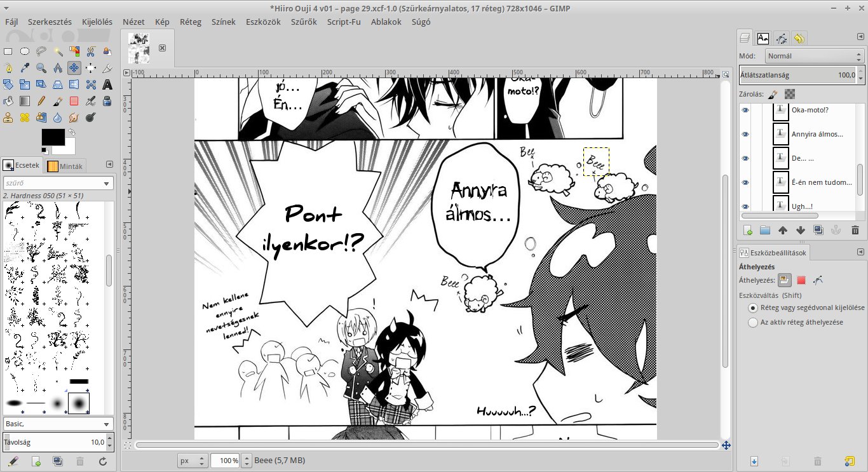Viewport: 868px width, 472px height.
Task: Toggle visibility of Ugh...! layer
Action: click(745, 206)
